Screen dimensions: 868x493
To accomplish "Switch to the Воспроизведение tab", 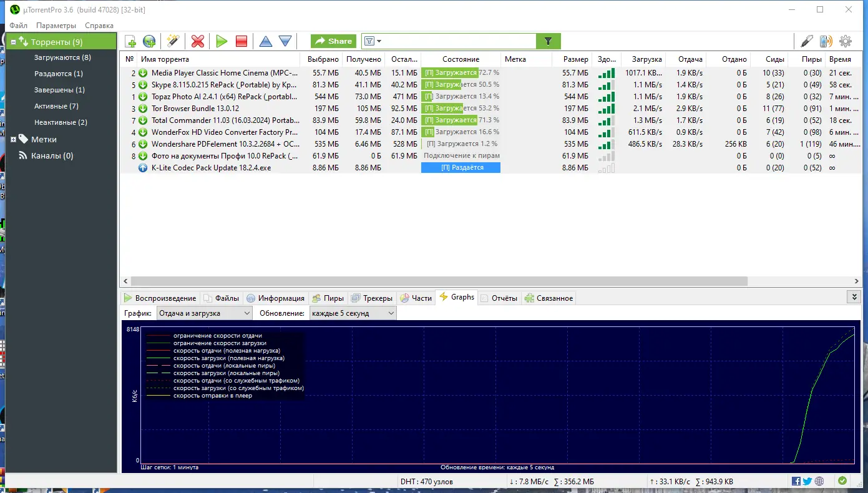I will coord(160,298).
